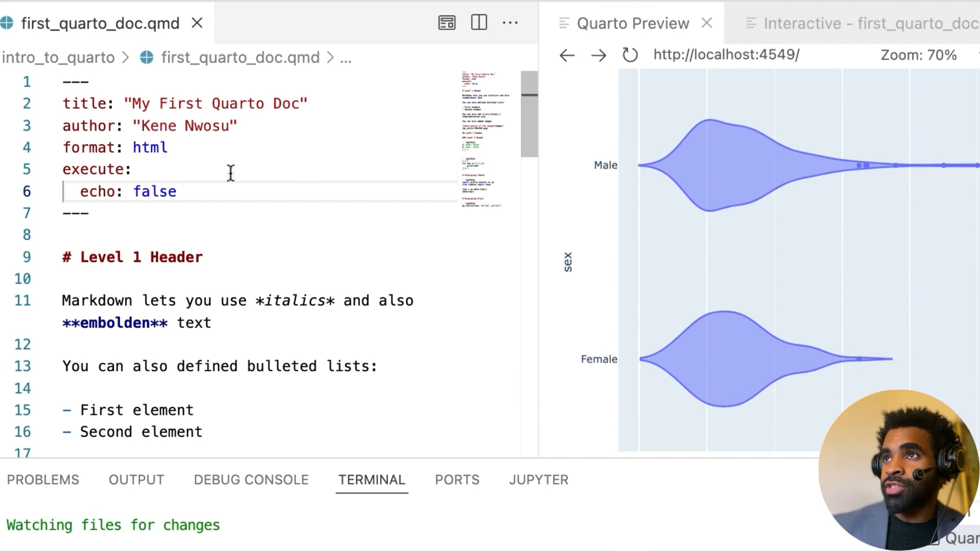Split the editor using the split icon
Viewport: 980px width, 551px height.
479,23
